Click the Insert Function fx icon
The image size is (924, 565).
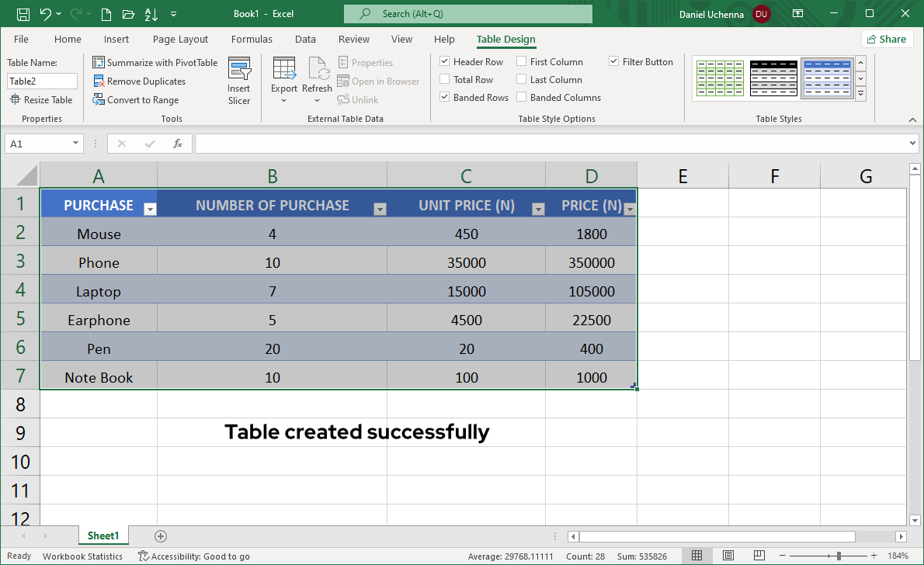pyautogui.click(x=178, y=144)
